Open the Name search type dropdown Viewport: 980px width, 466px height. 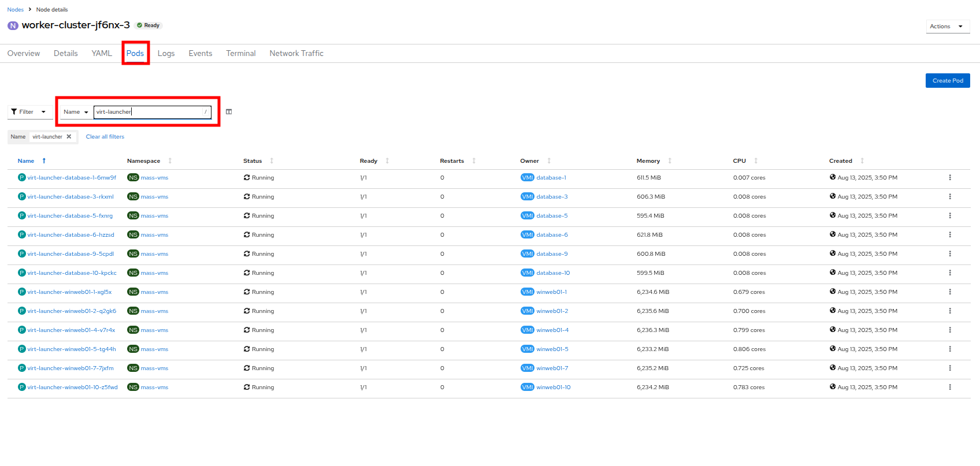pos(76,112)
